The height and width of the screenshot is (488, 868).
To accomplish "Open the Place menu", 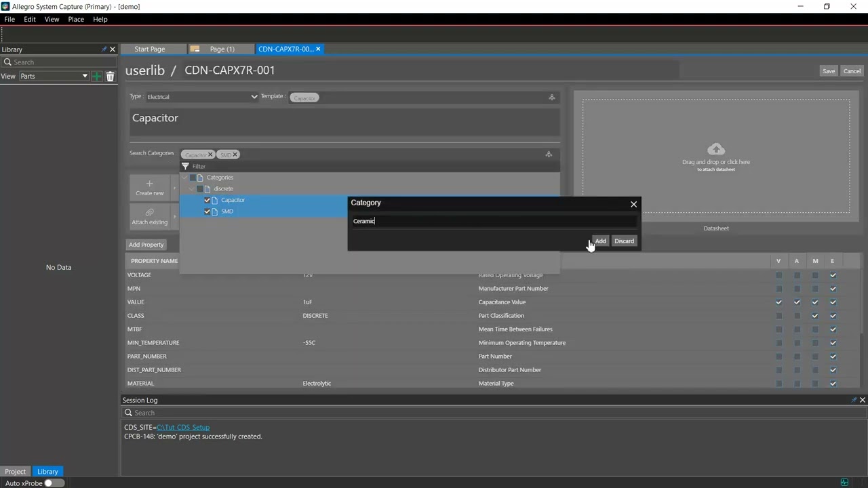I will [76, 19].
